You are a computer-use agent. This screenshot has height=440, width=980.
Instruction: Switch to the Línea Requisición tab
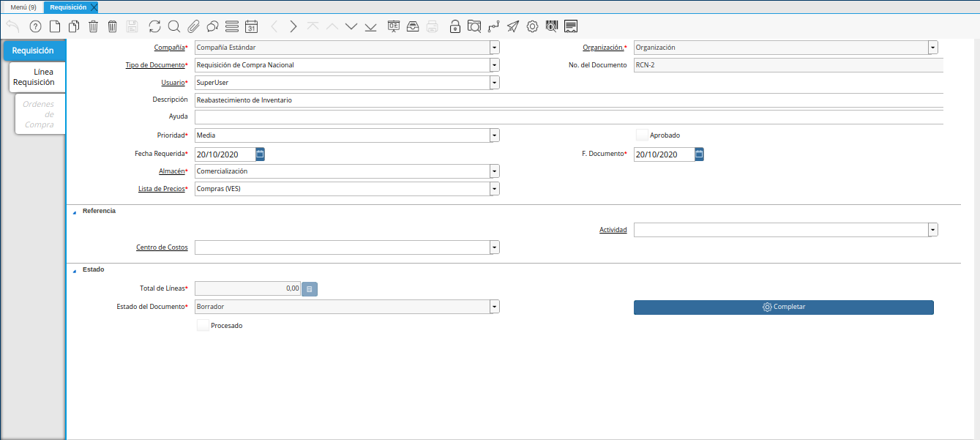tap(38, 77)
